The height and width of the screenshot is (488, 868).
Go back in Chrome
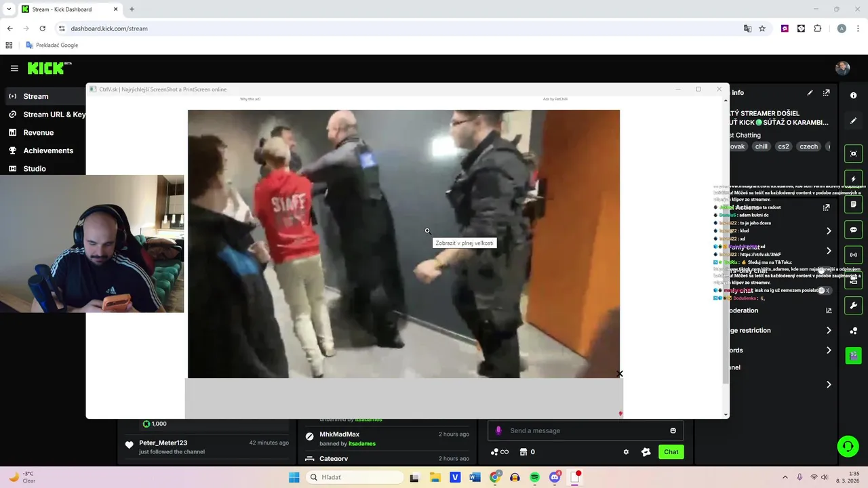(x=9, y=28)
